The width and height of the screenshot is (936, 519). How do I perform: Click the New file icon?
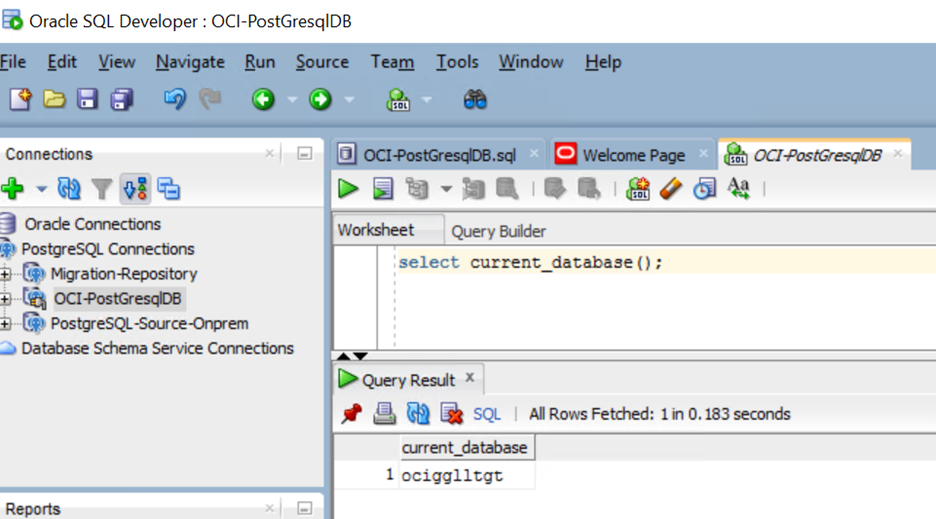point(20,99)
